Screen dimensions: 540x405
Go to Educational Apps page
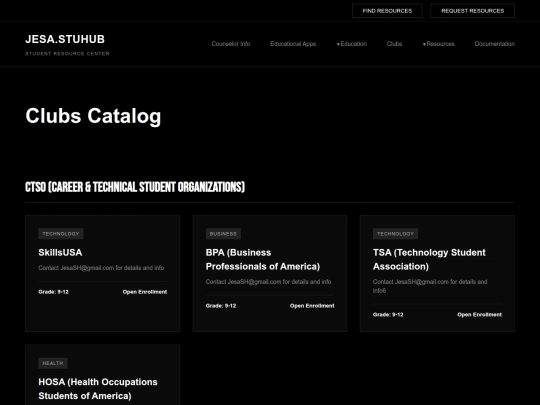coord(293,44)
